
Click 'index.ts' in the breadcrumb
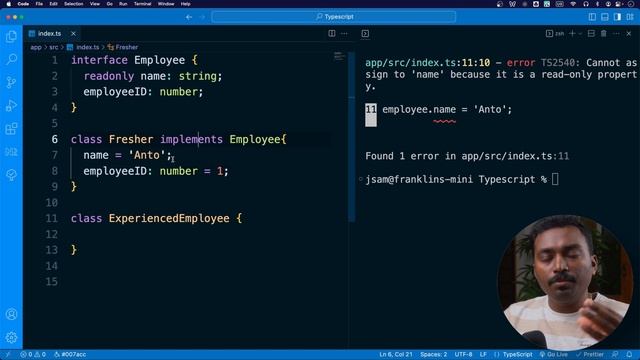tap(87, 47)
